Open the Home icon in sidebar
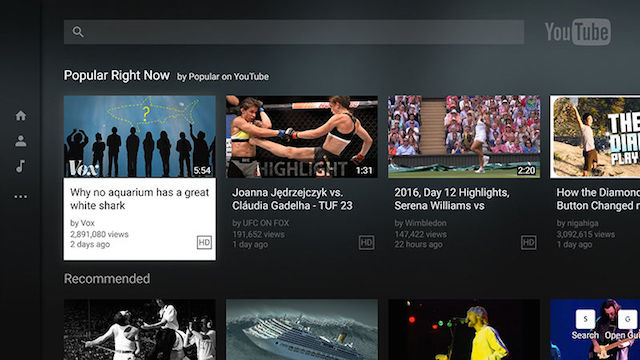The height and width of the screenshot is (360, 640). pyautogui.click(x=21, y=116)
